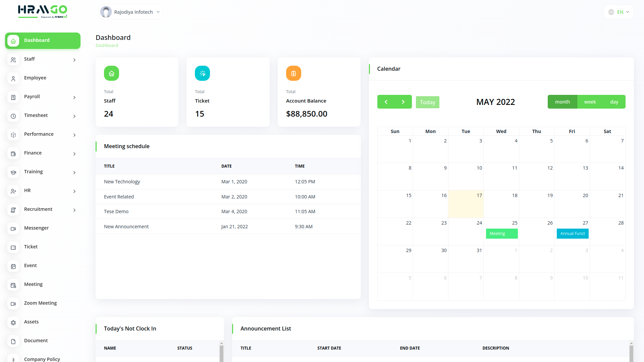
Task: Switch calendar to week view
Action: (590, 102)
